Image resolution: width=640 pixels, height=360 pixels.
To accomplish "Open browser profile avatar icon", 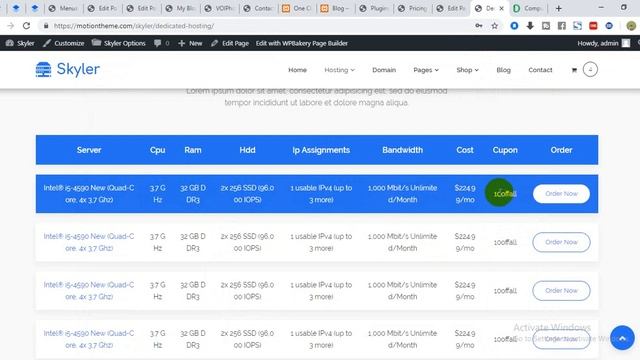I will coord(631,26).
